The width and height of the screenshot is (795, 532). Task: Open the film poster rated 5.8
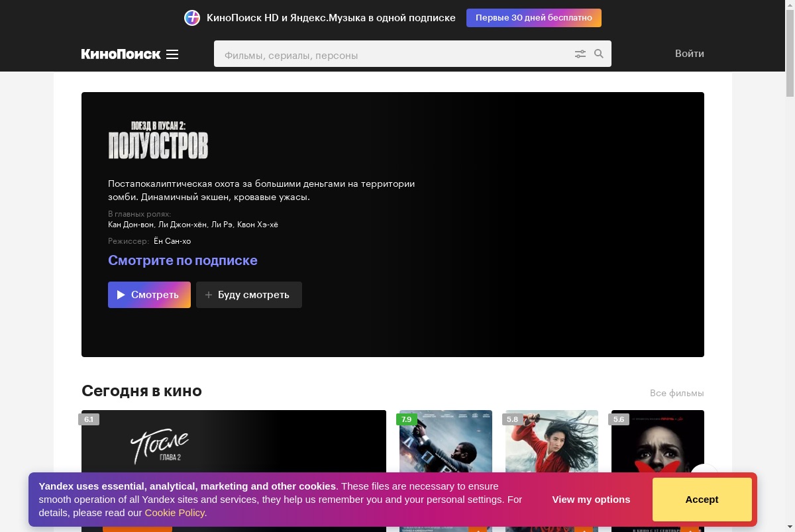coord(552,470)
